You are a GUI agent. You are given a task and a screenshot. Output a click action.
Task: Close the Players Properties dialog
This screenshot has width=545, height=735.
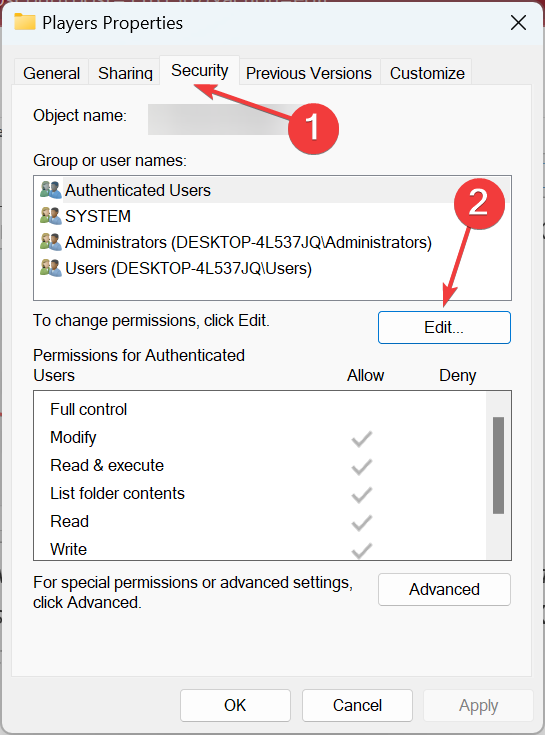(x=518, y=22)
